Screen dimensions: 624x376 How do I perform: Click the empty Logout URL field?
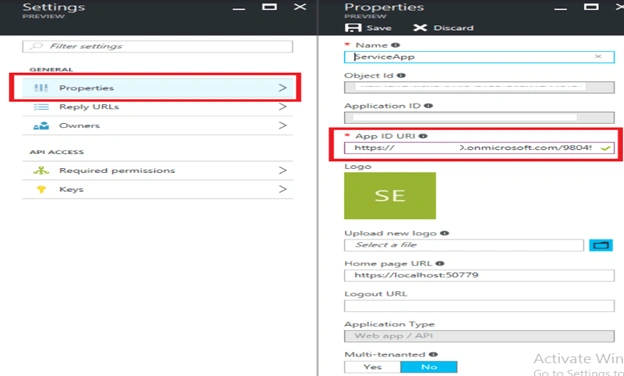479,306
